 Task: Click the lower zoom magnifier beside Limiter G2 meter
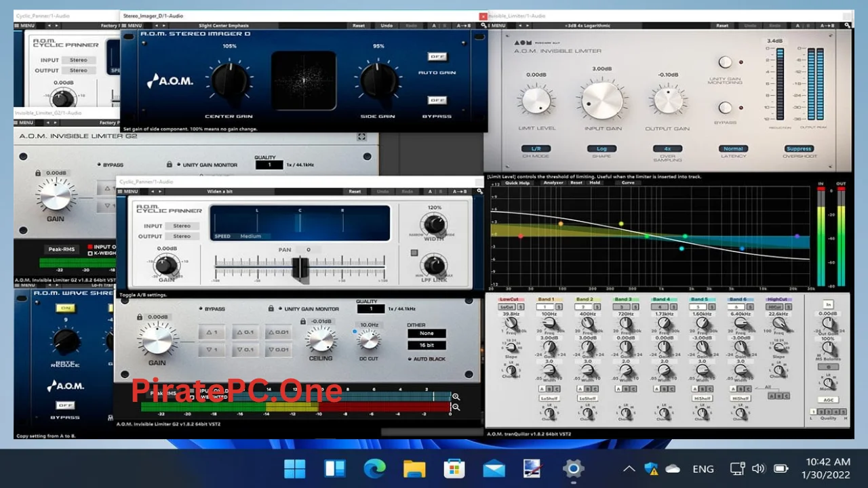click(x=456, y=407)
